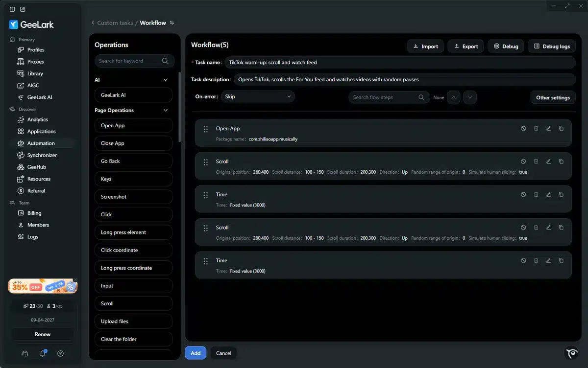Open the Billing page
The width and height of the screenshot is (588, 368).
point(34,213)
